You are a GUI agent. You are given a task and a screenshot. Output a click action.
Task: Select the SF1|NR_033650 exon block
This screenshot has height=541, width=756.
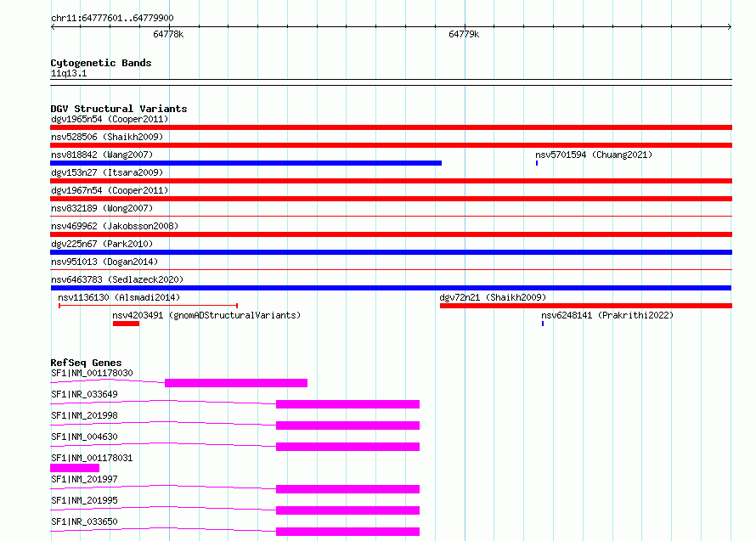[347, 532]
